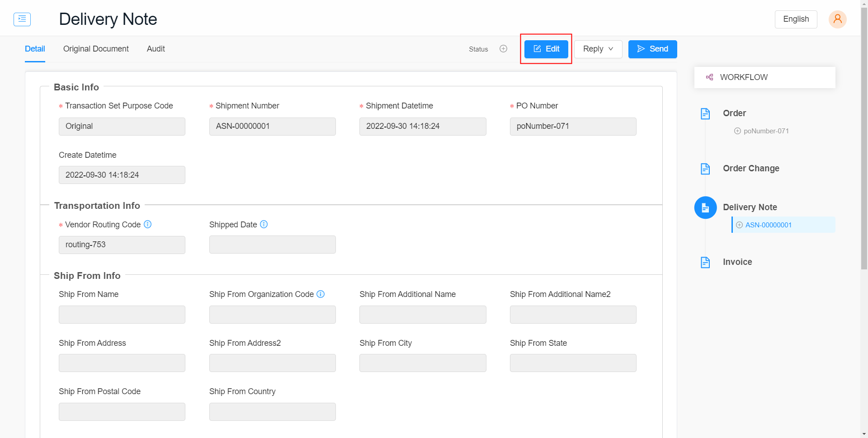Select Invoice in the workflow
Screen dimensions: 868x438
[x=737, y=262]
